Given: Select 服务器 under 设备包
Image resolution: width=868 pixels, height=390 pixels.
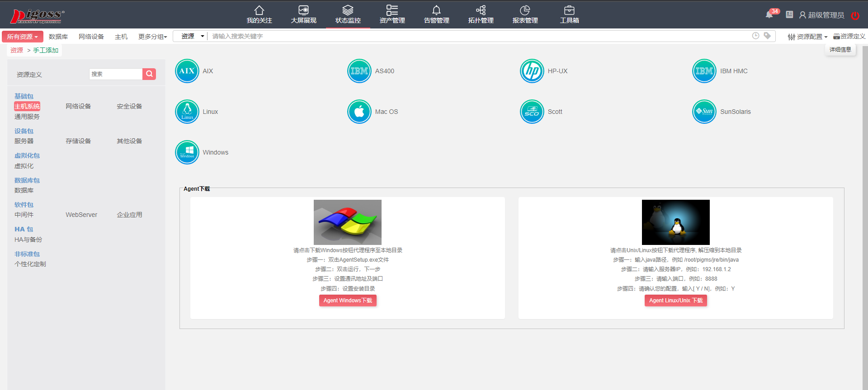Looking at the screenshot, I should point(24,141).
